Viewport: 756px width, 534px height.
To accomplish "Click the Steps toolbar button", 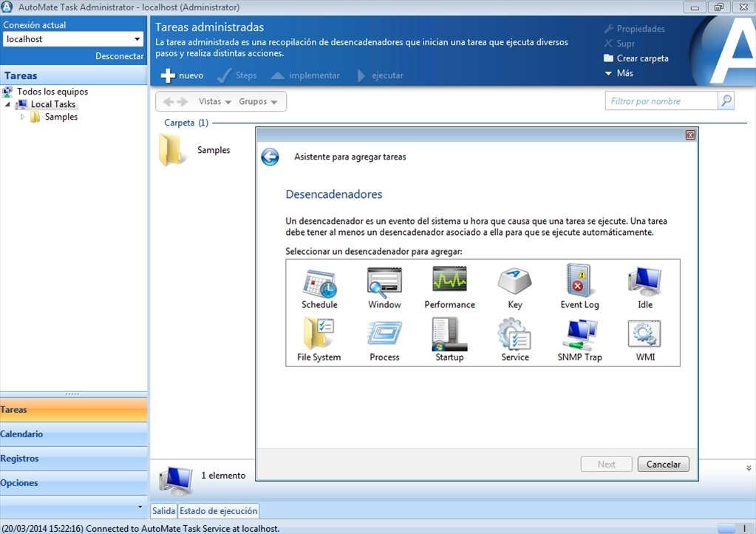I will click(x=236, y=75).
